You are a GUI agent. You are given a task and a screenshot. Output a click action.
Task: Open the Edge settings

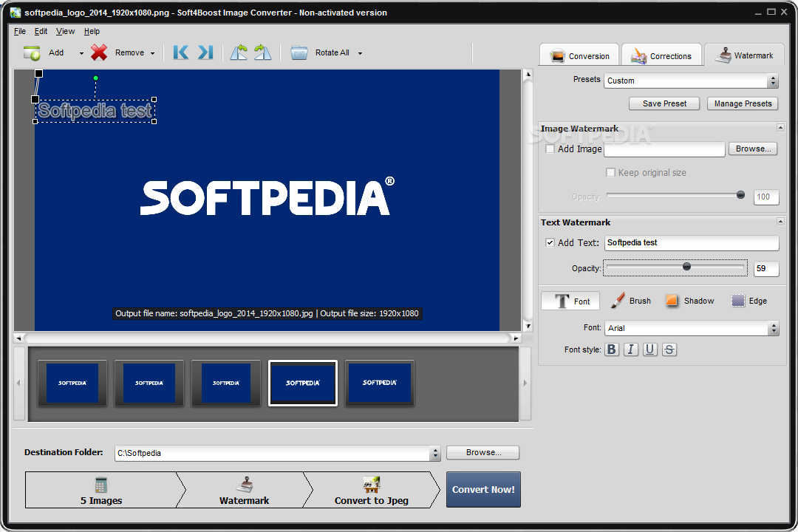click(749, 301)
